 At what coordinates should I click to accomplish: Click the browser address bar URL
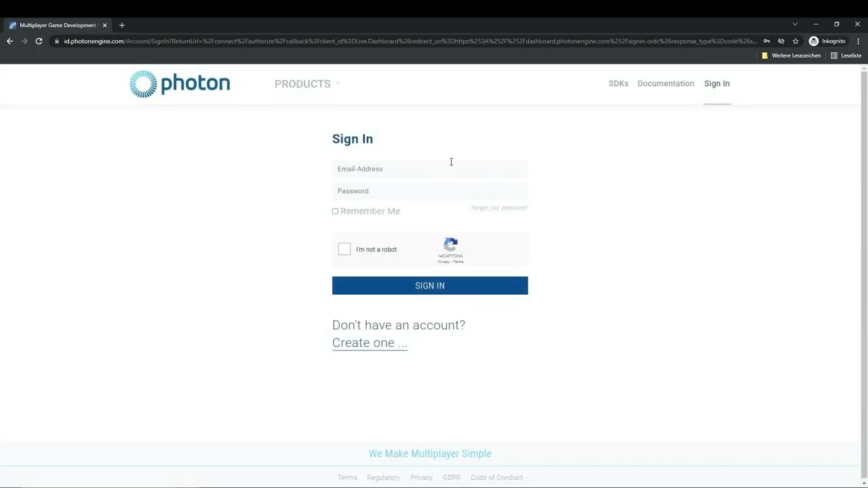click(x=410, y=41)
